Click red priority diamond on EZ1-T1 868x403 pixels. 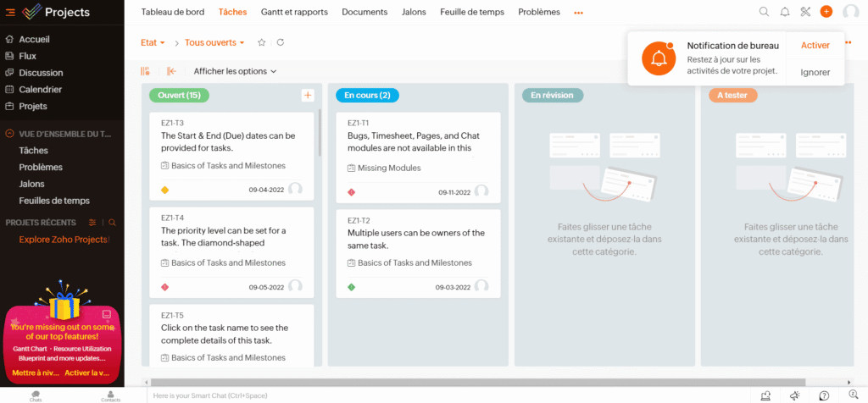pyautogui.click(x=352, y=192)
